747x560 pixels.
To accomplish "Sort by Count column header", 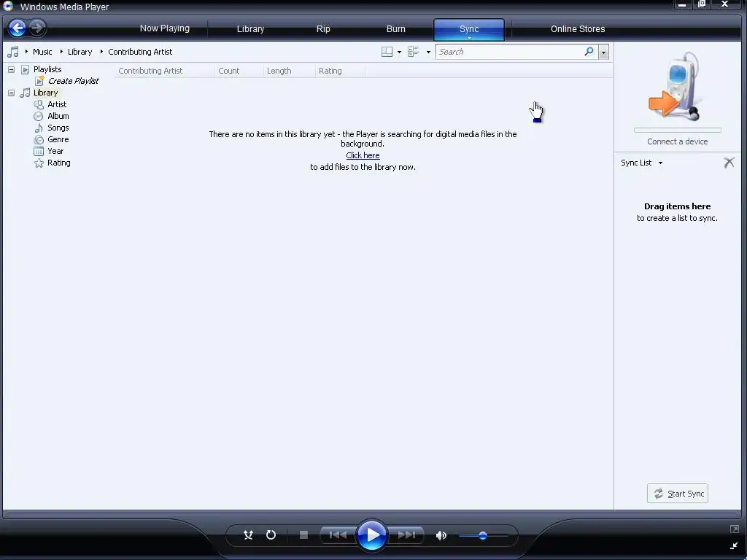I will 239,71.
